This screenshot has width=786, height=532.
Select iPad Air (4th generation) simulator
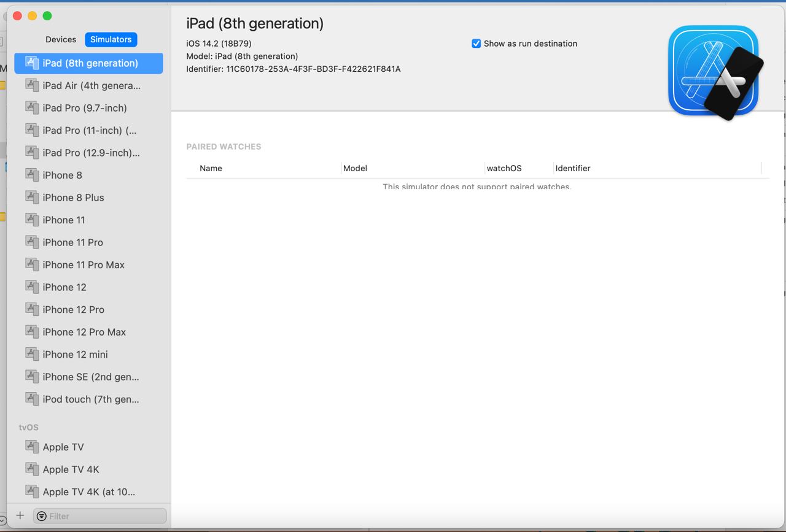pyautogui.click(x=88, y=85)
